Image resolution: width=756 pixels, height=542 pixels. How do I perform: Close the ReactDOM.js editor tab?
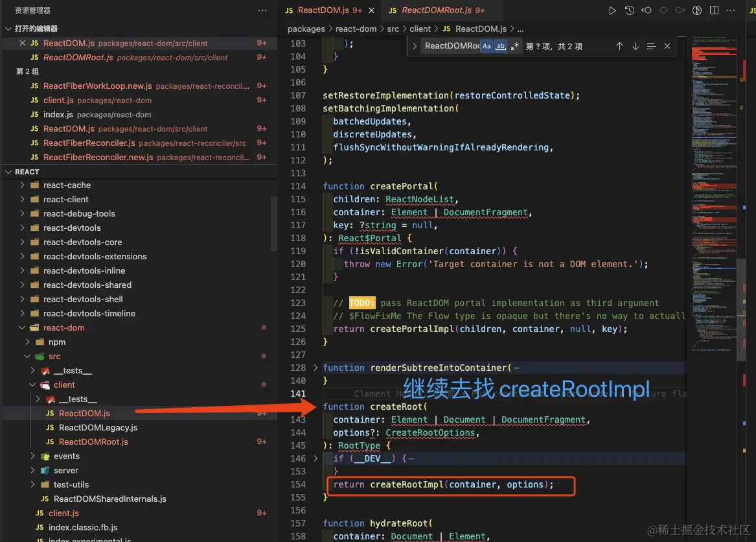click(x=371, y=10)
